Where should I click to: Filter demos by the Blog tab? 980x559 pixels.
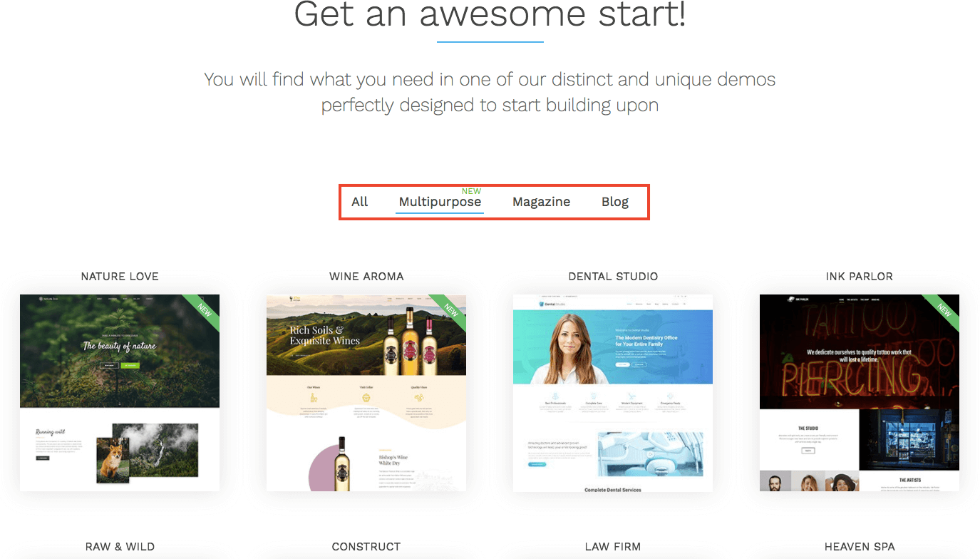coord(615,202)
